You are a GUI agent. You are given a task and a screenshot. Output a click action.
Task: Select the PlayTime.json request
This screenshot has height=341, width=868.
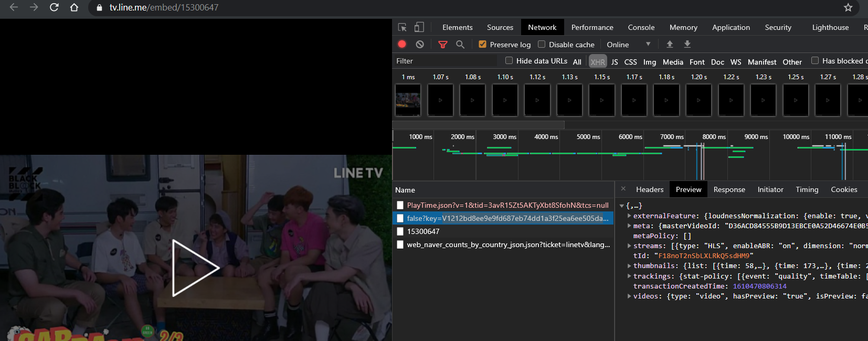pos(507,205)
